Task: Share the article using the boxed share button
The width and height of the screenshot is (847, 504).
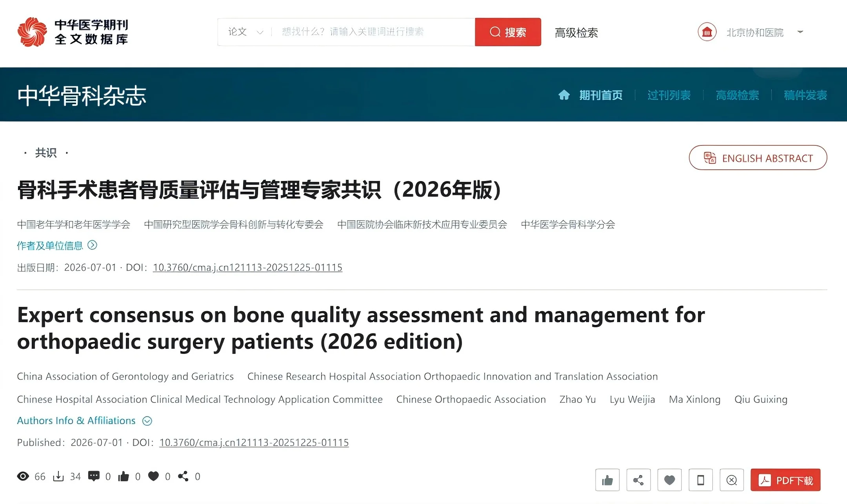Action: point(638,480)
